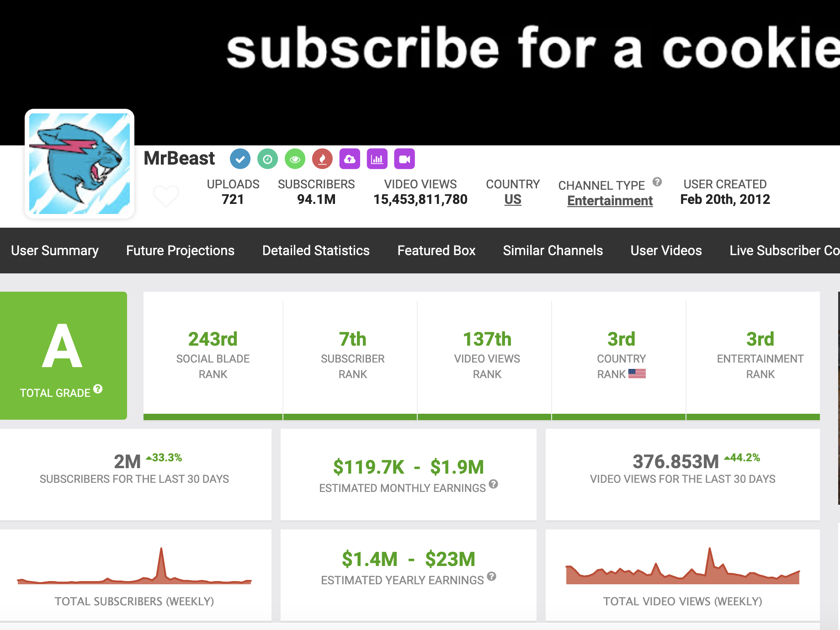The height and width of the screenshot is (630, 840).
Task: Click the purple bar chart badge
Action: [377, 159]
